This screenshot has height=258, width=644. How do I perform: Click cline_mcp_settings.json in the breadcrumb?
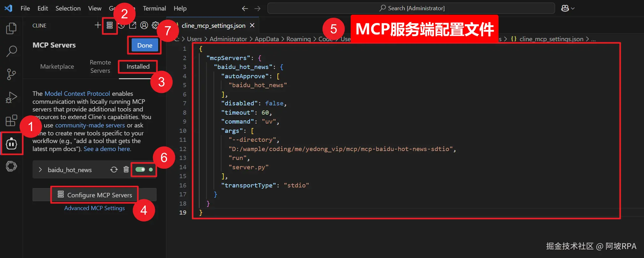point(551,39)
